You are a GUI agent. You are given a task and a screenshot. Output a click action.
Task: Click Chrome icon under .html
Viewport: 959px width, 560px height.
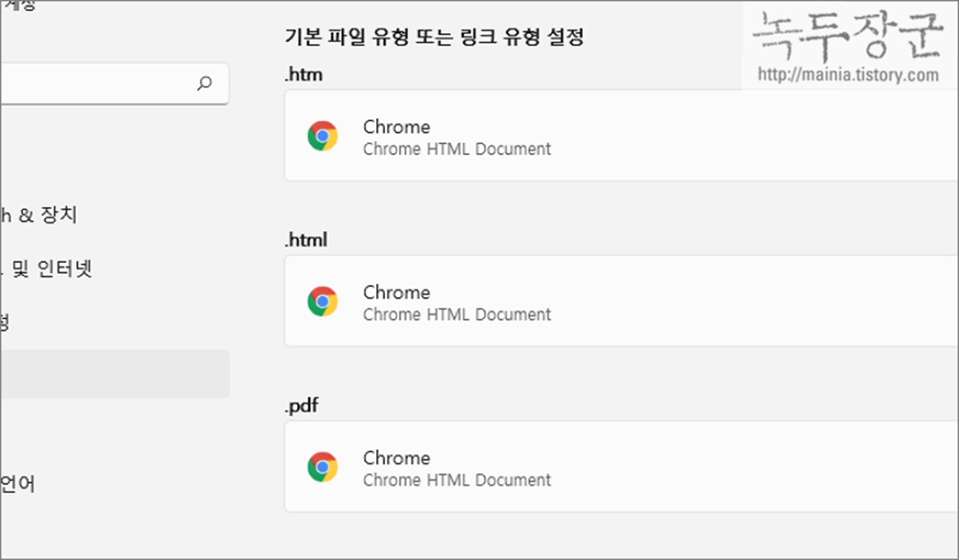323,301
